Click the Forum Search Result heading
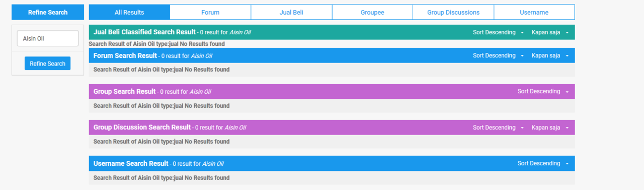 (125, 55)
